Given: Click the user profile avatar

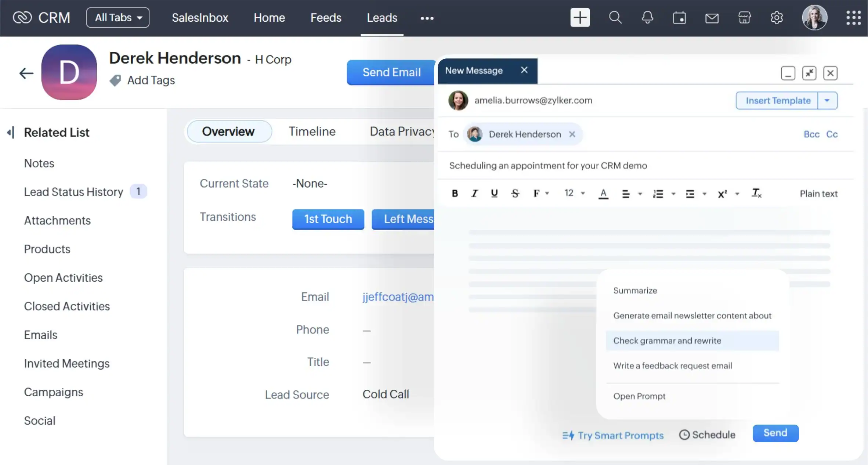Looking at the screenshot, I should pos(814,18).
